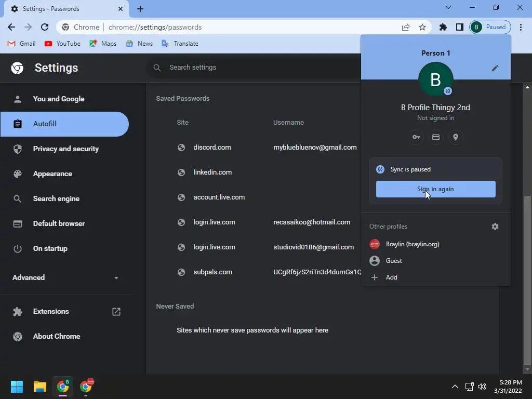Open the tab search chevron
The width and height of the screenshot is (532, 399).
(448, 7)
